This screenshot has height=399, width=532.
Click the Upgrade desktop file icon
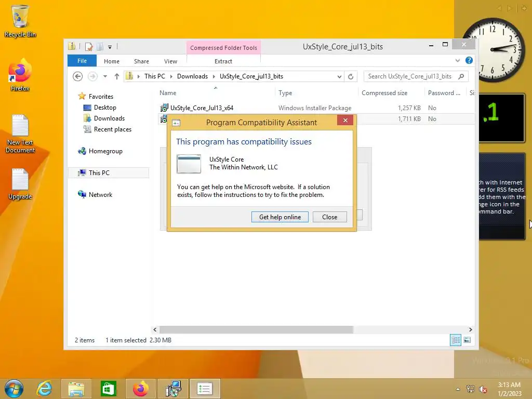pos(20,184)
